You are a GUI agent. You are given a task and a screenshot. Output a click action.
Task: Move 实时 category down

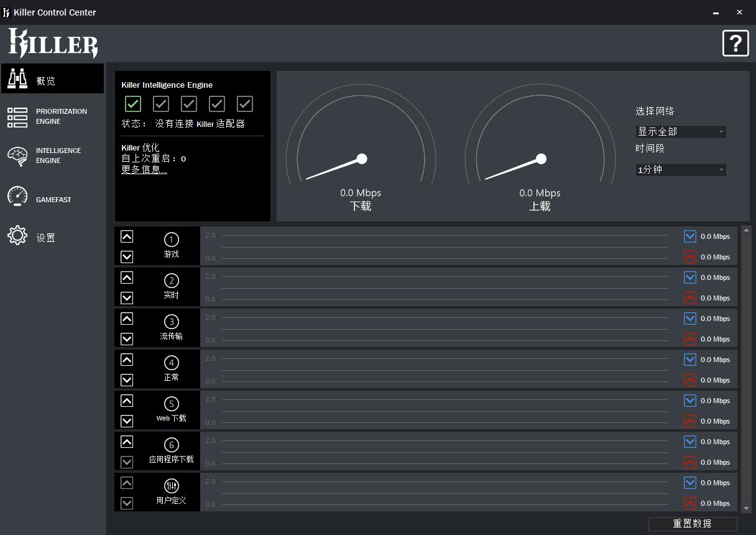point(127,297)
